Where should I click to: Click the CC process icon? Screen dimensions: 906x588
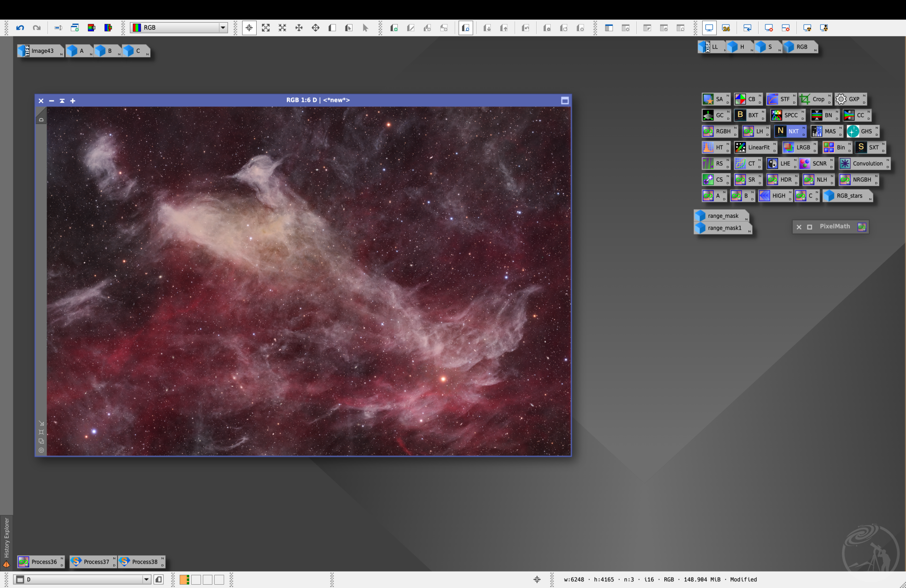(x=856, y=115)
